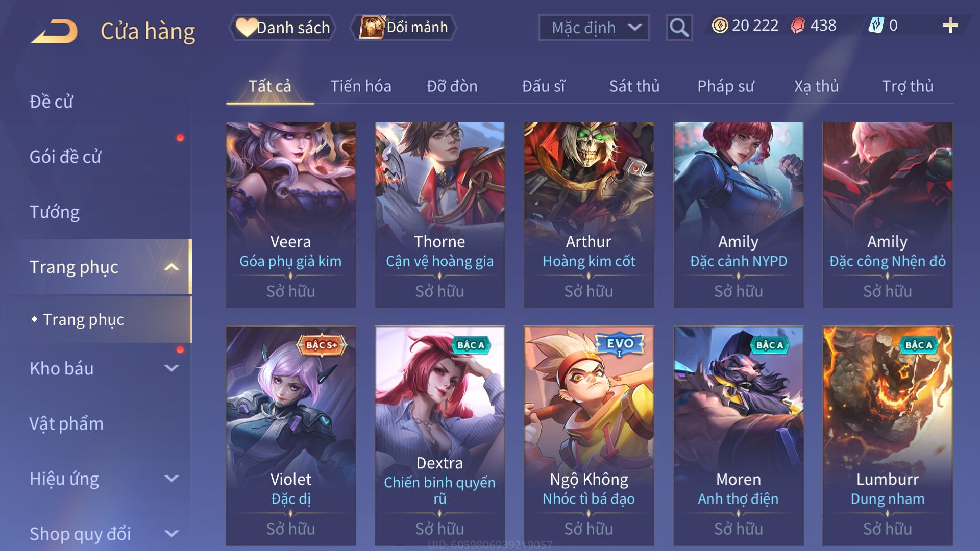Image resolution: width=980 pixels, height=551 pixels.
Task: Tap the blue voucher currency icon
Action: [x=876, y=26]
